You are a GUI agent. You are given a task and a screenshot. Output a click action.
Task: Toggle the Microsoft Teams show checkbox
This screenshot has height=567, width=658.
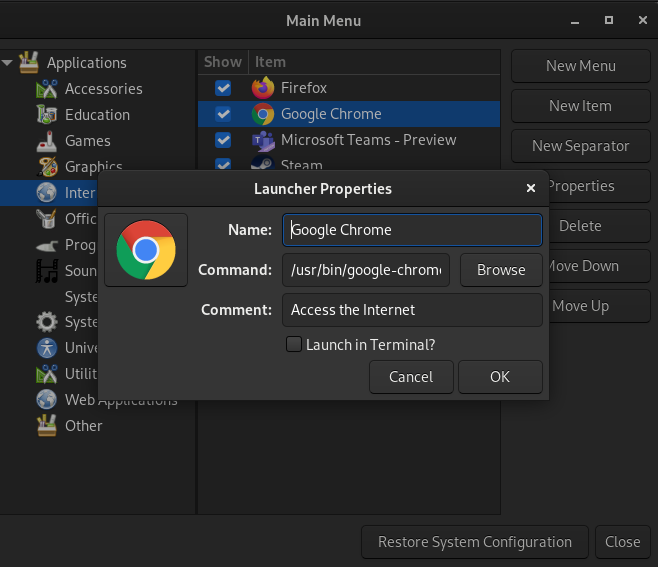click(x=223, y=140)
